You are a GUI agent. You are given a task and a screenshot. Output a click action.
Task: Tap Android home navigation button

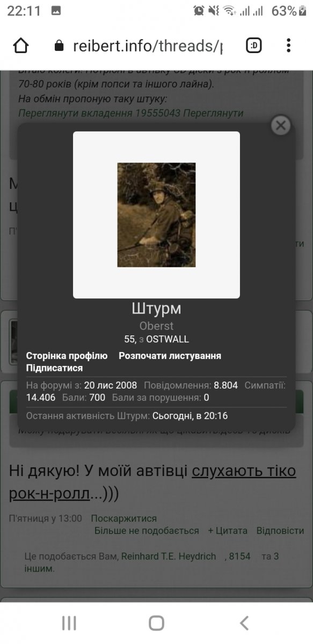point(156,623)
